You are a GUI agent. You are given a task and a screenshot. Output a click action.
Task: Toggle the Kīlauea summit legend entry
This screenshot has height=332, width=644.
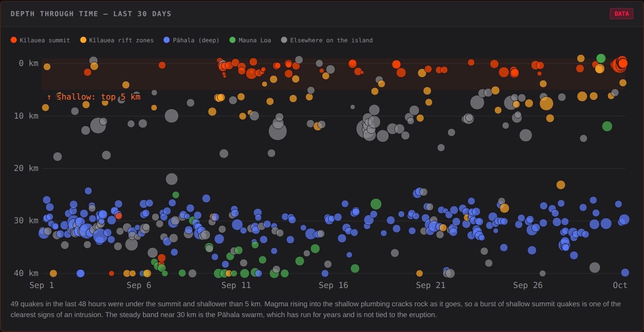[40, 40]
